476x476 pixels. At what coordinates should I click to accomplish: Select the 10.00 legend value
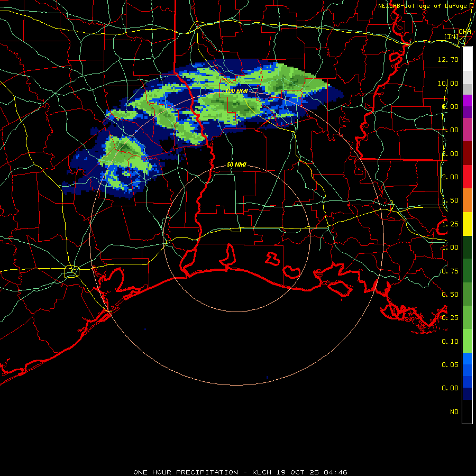pos(448,83)
